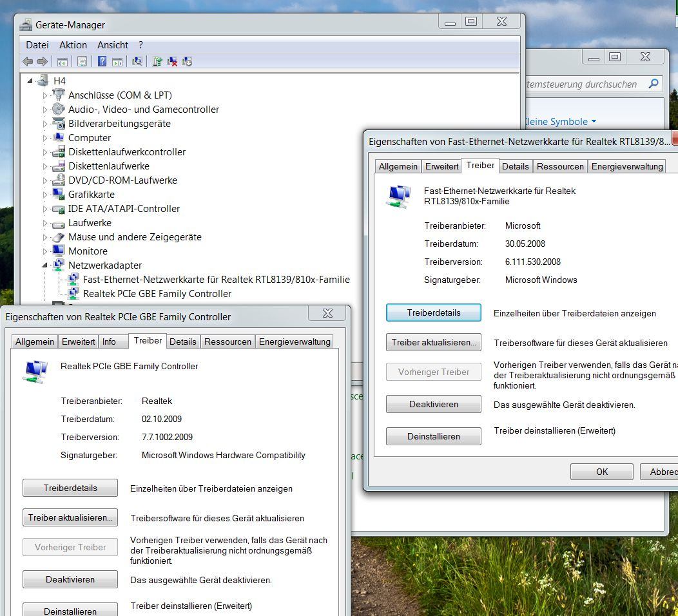The height and width of the screenshot is (616, 678).
Task: Select the H4 computer root node icon
Action: pyautogui.click(x=43, y=81)
